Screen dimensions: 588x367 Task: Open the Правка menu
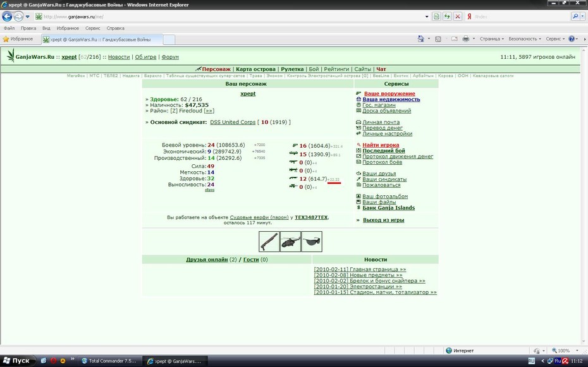point(28,28)
